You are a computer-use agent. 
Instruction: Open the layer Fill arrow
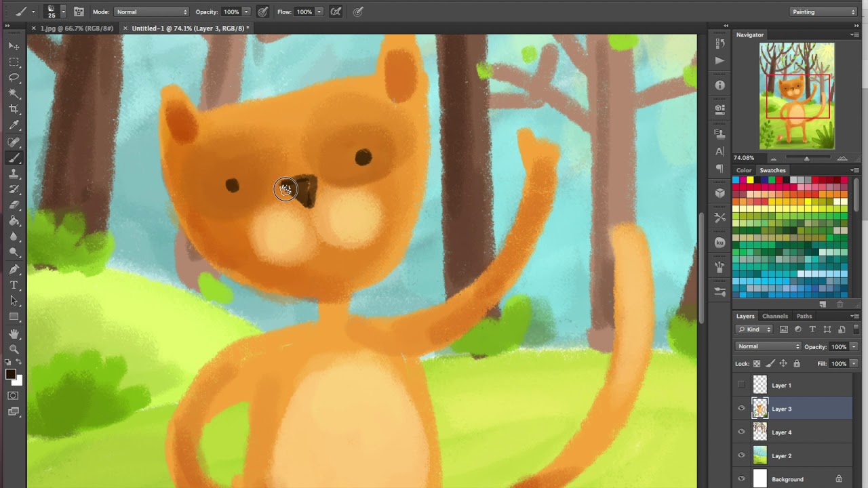point(854,364)
